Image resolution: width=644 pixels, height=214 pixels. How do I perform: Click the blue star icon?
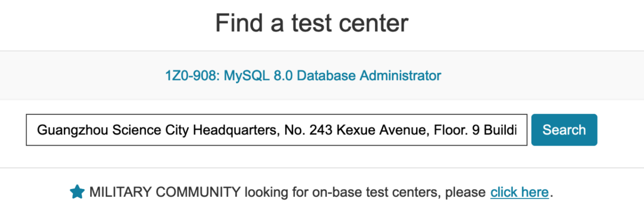point(77,192)
